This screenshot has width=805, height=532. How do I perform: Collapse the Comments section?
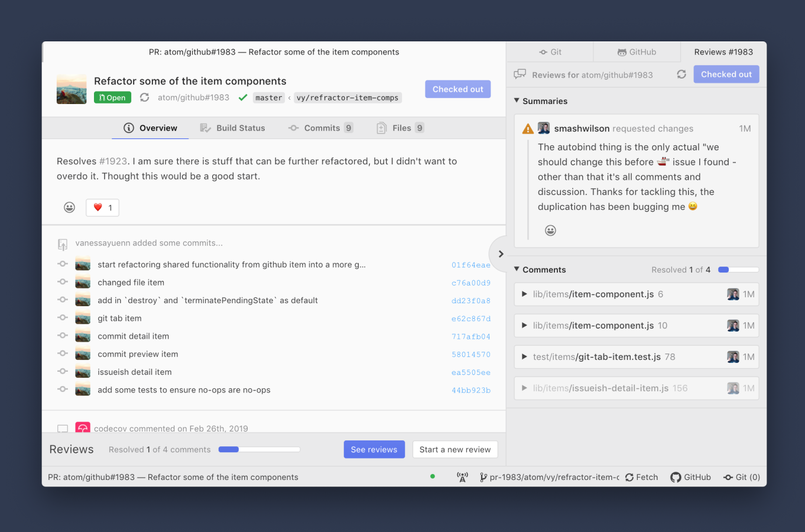517,270
